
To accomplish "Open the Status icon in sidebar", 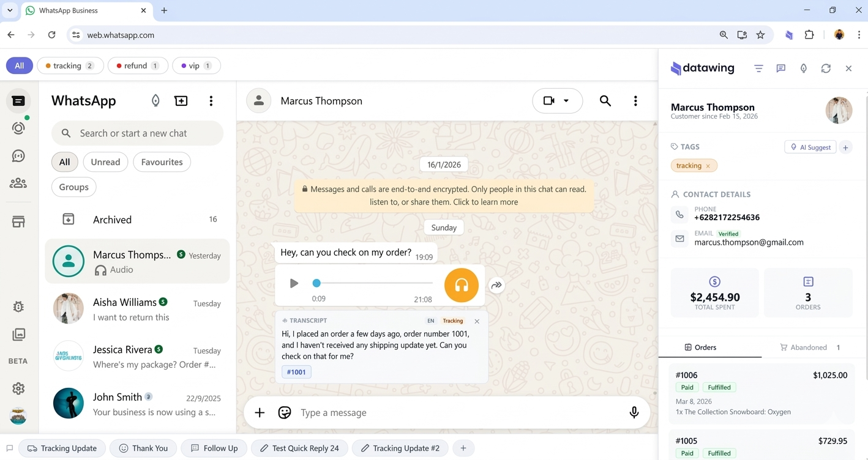I will [x=18, y=128].
